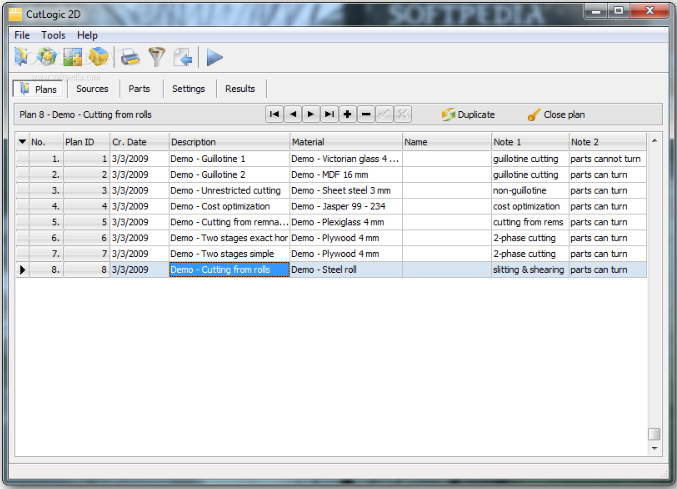Click 'Demo - Steel roll' material cell
Image resolution: width=677 pixels, height=489 pixels.
(x=346, y=270)
